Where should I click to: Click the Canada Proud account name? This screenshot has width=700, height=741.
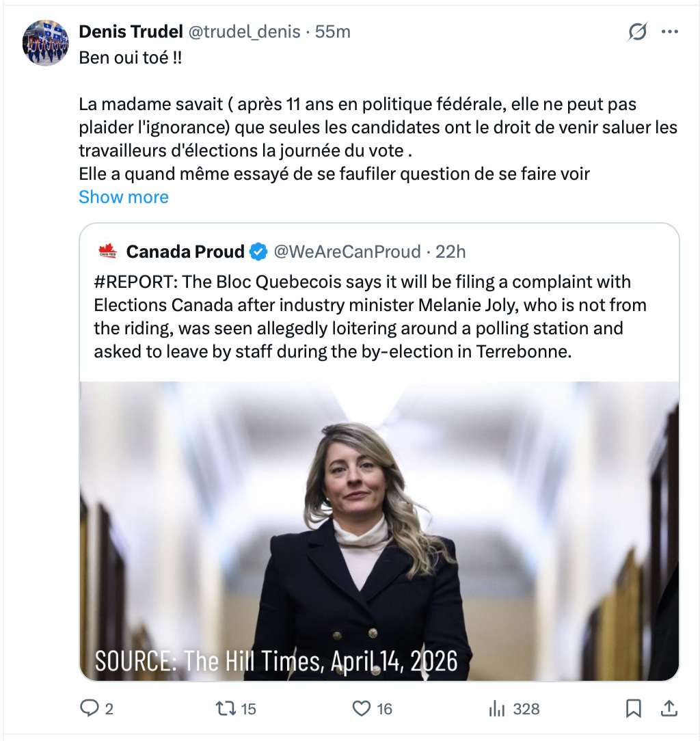tap(185, 252)
